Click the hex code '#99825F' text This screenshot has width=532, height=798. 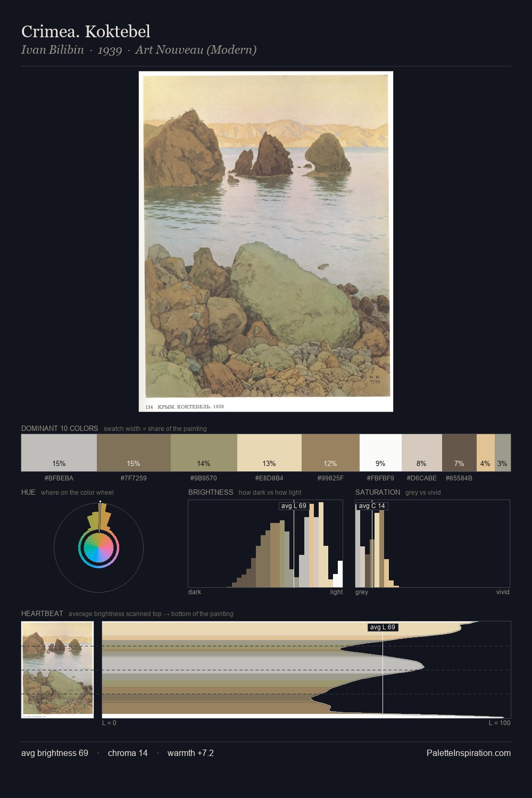point(330,478)
